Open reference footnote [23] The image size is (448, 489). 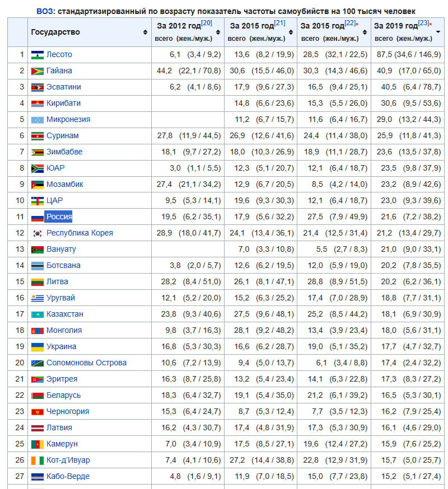tap(423, 23)
